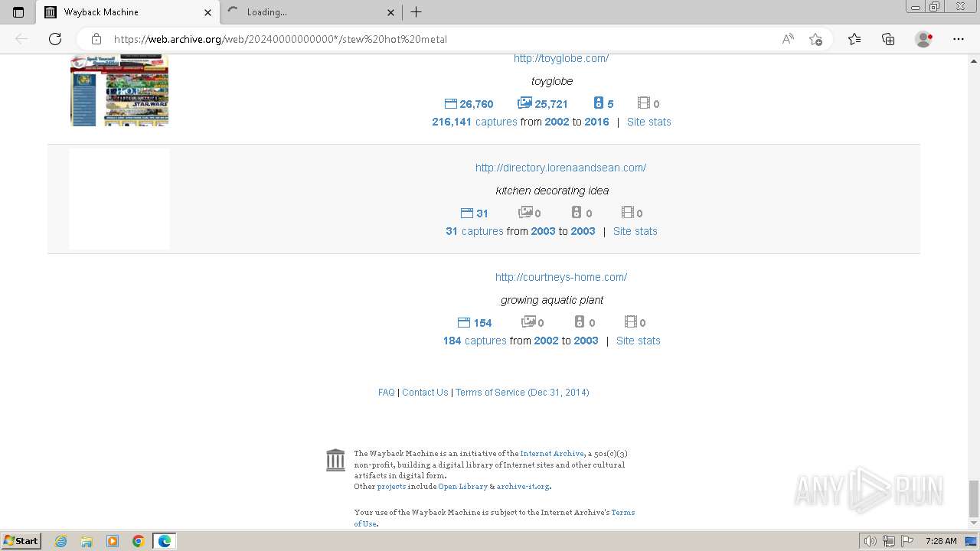Image resolution: width=980 pixels, height=551 pixels.
Task: Open the directory.lorenaandsean.com link
Action: click(560, 168)
